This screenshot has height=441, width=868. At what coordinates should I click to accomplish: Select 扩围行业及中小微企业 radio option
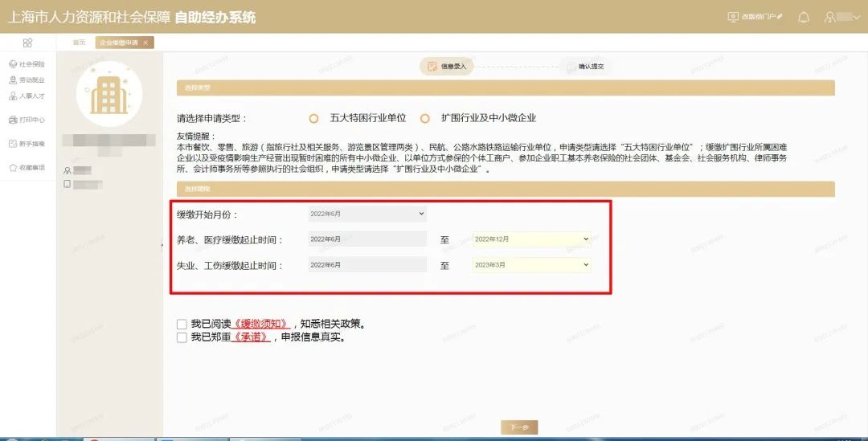[425, 118]
